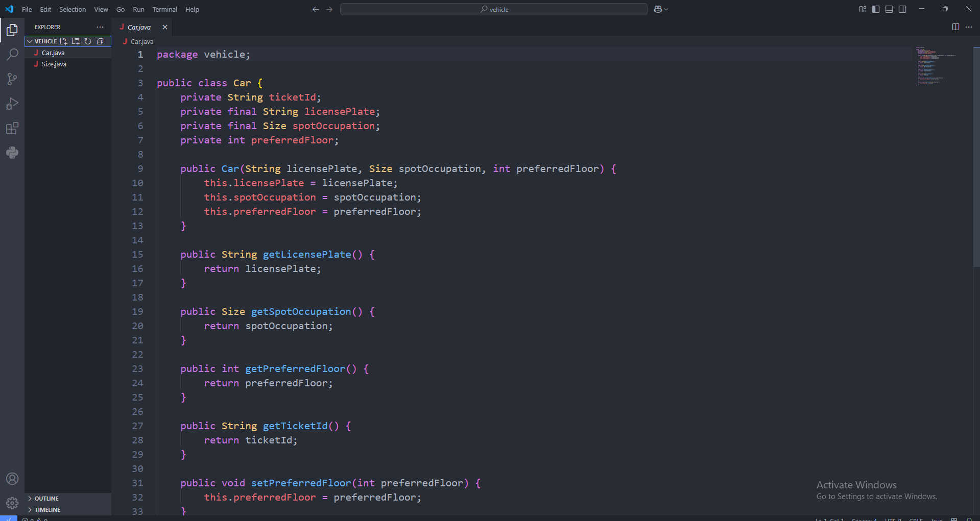Toggle the secondary side bar visibility

pos(902,9)
